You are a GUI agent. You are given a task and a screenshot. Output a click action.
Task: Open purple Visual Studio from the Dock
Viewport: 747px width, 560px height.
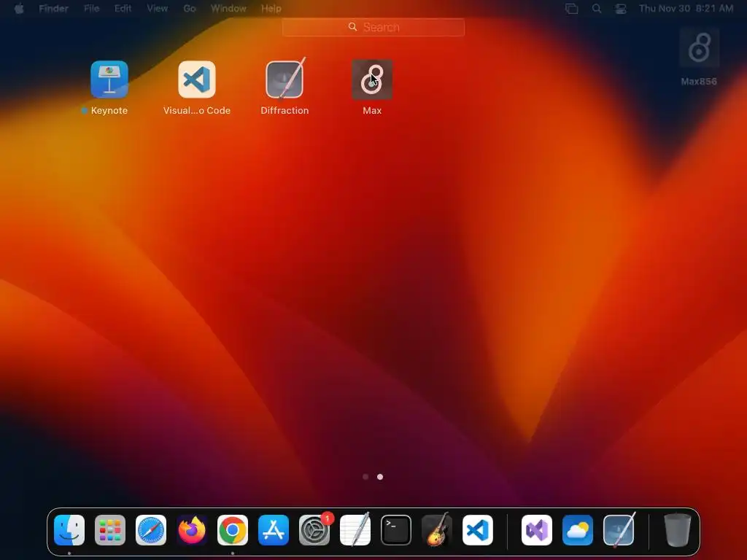(x=537, y=530)
